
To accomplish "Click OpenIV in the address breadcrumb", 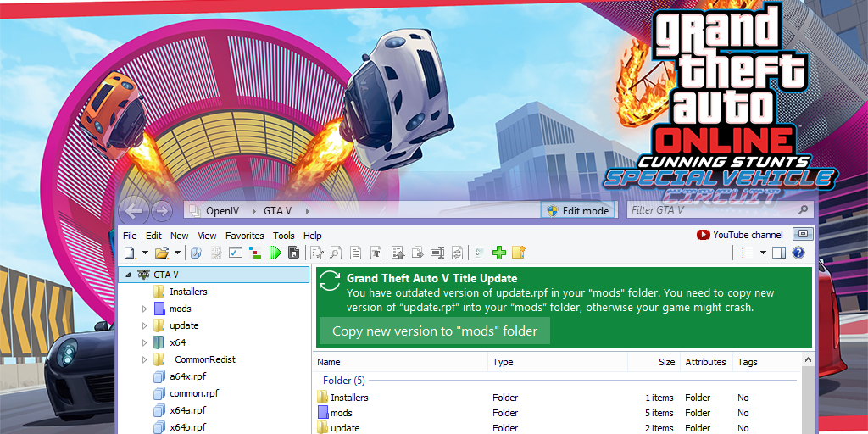I will [225, 211].
